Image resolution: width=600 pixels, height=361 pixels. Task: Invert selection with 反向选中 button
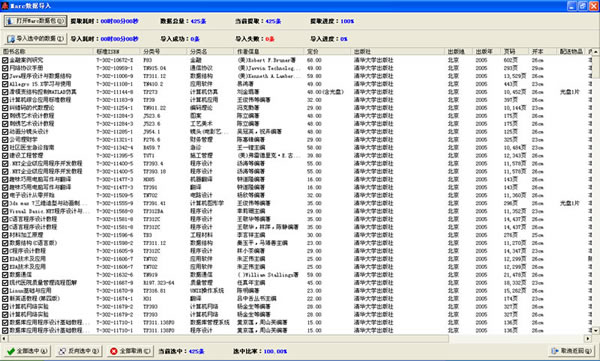pyautogui.click(x=79, y=351)
